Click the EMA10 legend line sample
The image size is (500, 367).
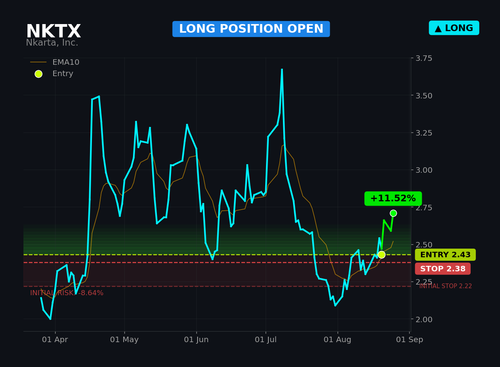(x=39, y=62)
